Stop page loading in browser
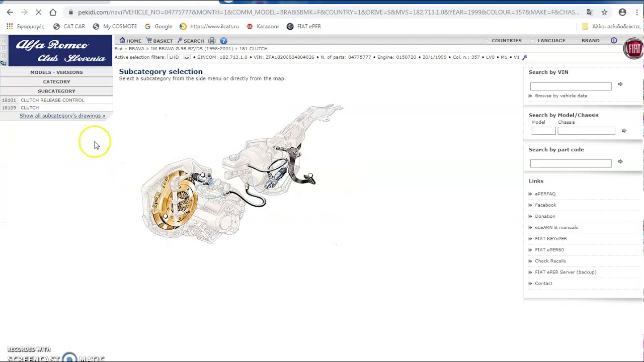Screen dimensions: 644x362 pos(38,12)
